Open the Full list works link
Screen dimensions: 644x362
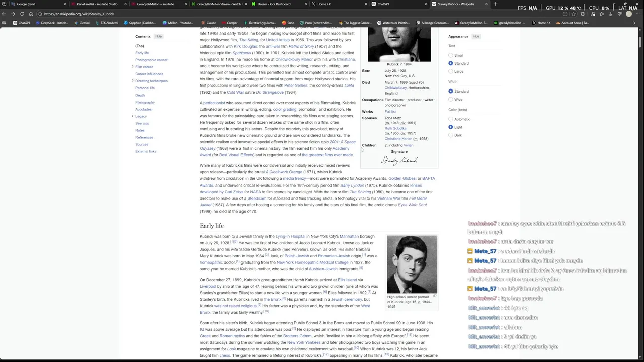point(390,112)
